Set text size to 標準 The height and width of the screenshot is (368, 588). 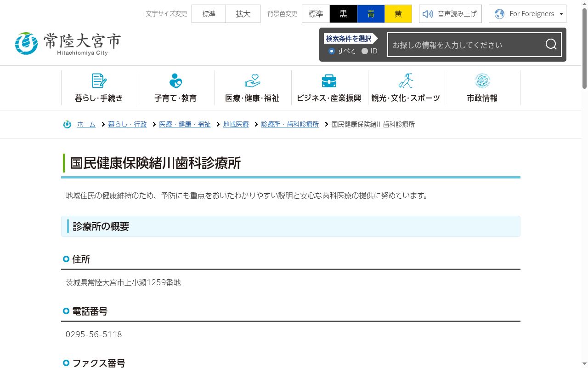pyautogui.click(x=209, y=14)
